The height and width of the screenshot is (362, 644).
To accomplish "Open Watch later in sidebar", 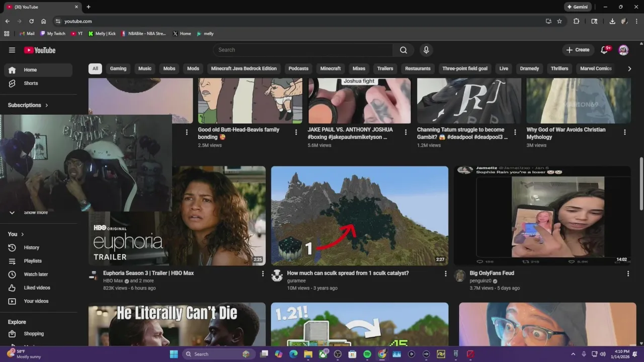I will tap(38, 275).
